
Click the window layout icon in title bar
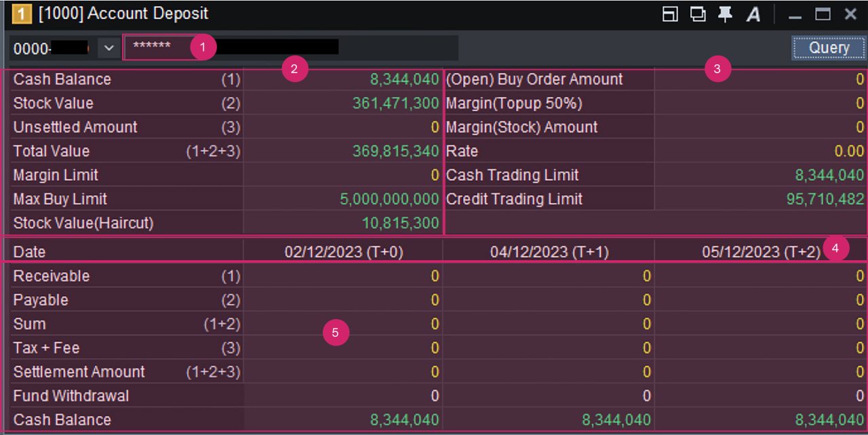670,14
